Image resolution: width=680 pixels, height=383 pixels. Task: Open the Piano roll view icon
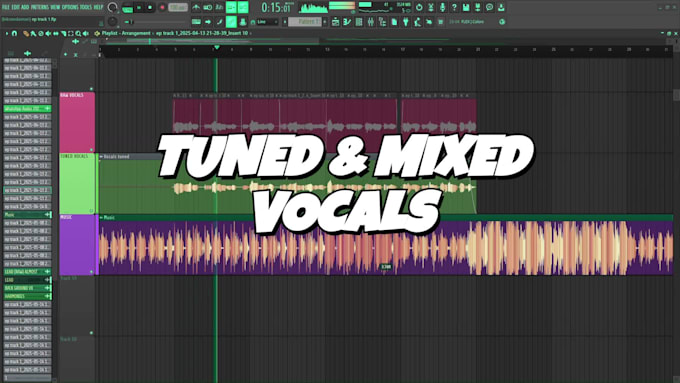[x=347, y=22]
